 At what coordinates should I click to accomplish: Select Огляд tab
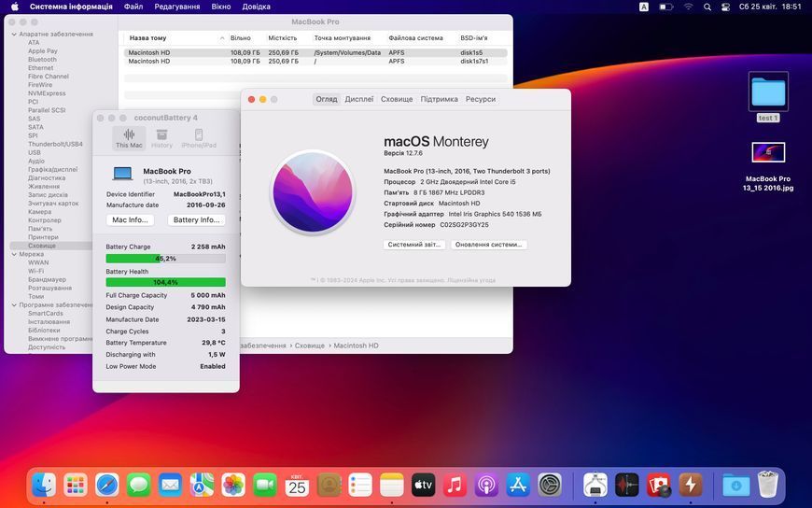[327, 99]
